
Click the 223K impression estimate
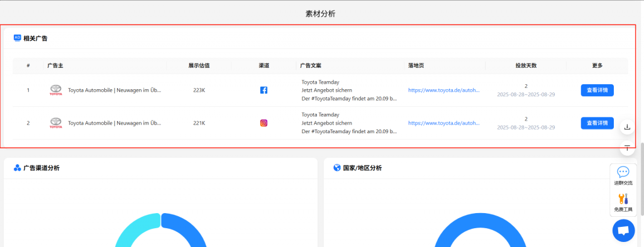(199, 91)
